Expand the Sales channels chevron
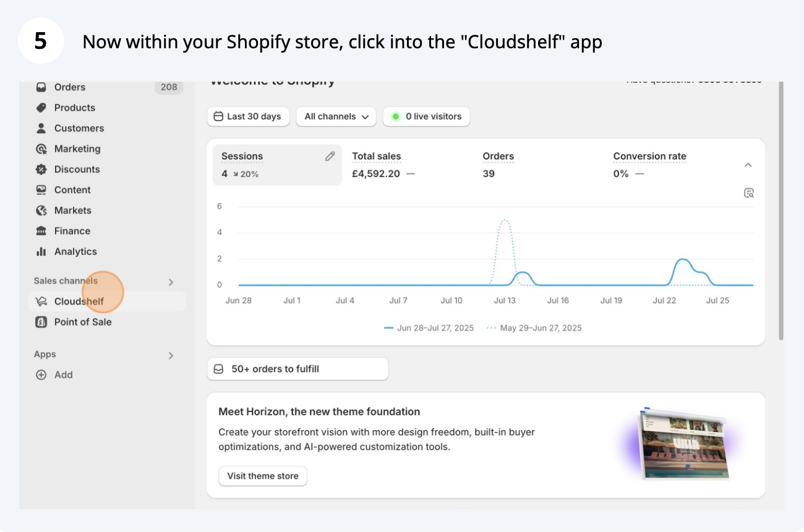 [171, 282]
